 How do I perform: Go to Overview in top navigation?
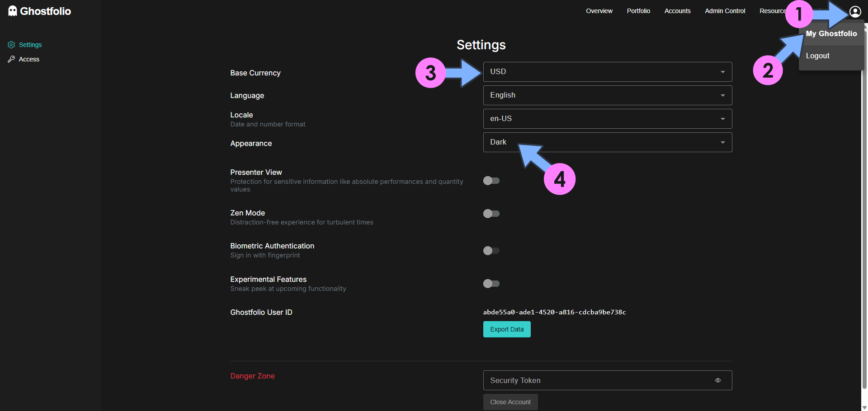coord(599,11)
